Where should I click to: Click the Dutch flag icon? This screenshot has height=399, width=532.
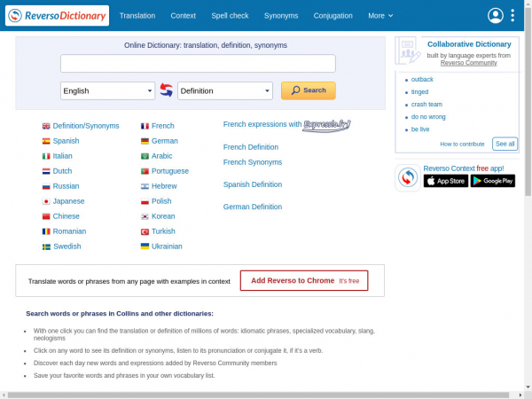[46, 171]
